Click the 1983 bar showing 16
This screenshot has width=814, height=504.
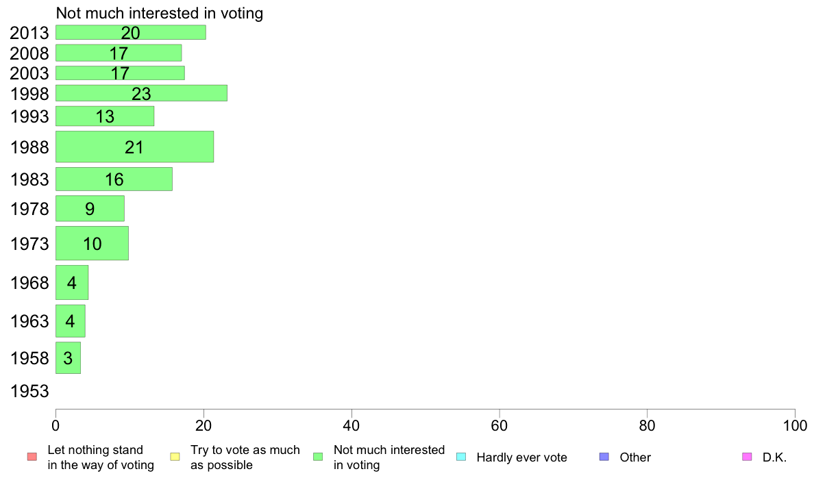pyautogui.click(x=114, y=179)
